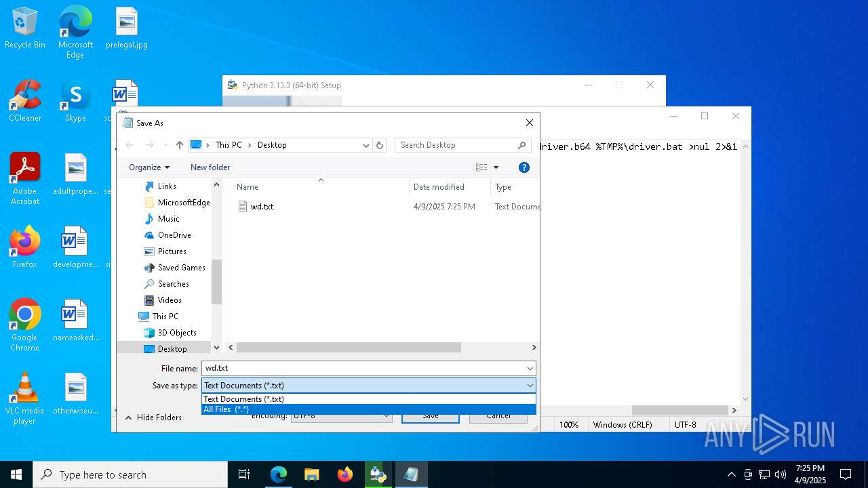Screen dimensions: 868x488
Task: Open the volume icon in system tray
Action: tap(781, 474)
